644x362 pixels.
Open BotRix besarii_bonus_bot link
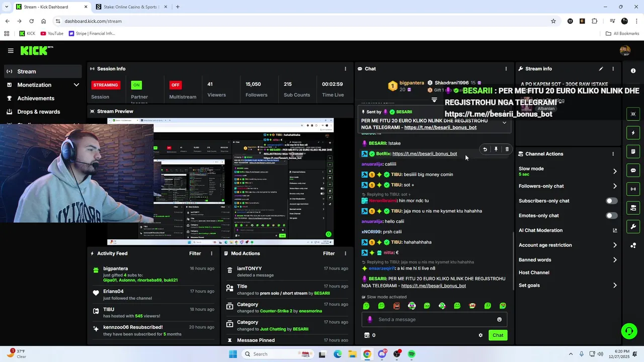[x=425, y=154]
